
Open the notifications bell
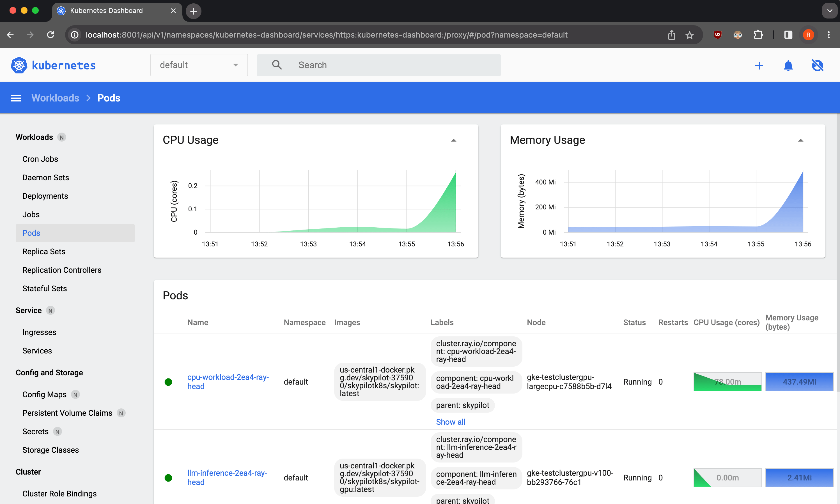(788, 65)
